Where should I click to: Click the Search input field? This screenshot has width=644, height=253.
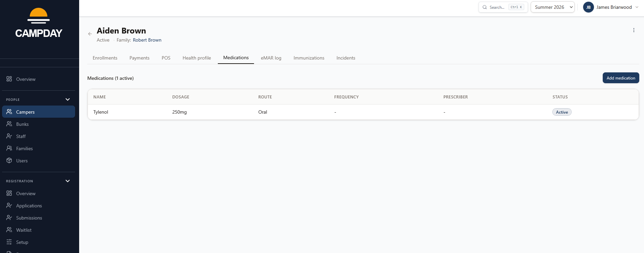503,7
